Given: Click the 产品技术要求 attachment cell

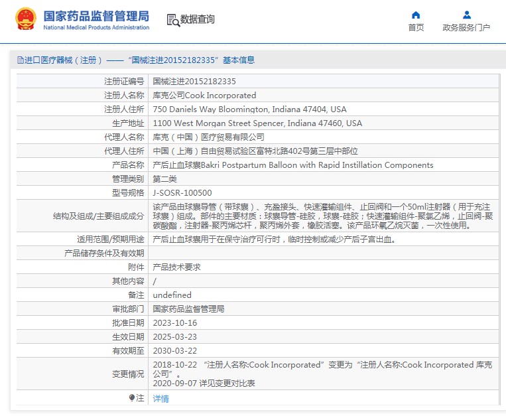Looking at the screenshot, I should point(176,267).
